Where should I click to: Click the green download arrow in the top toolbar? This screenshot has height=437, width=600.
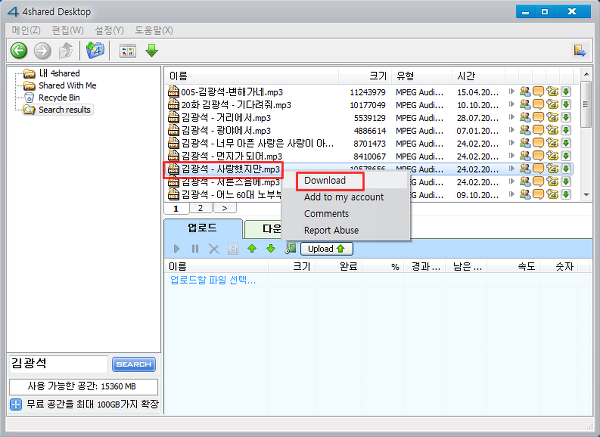pos(152,51)
